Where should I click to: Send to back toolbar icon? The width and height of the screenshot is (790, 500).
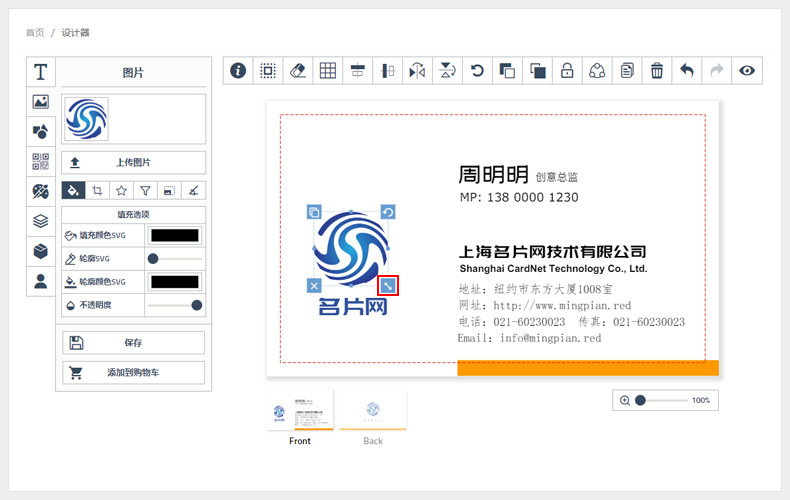[x=537, y=71]
